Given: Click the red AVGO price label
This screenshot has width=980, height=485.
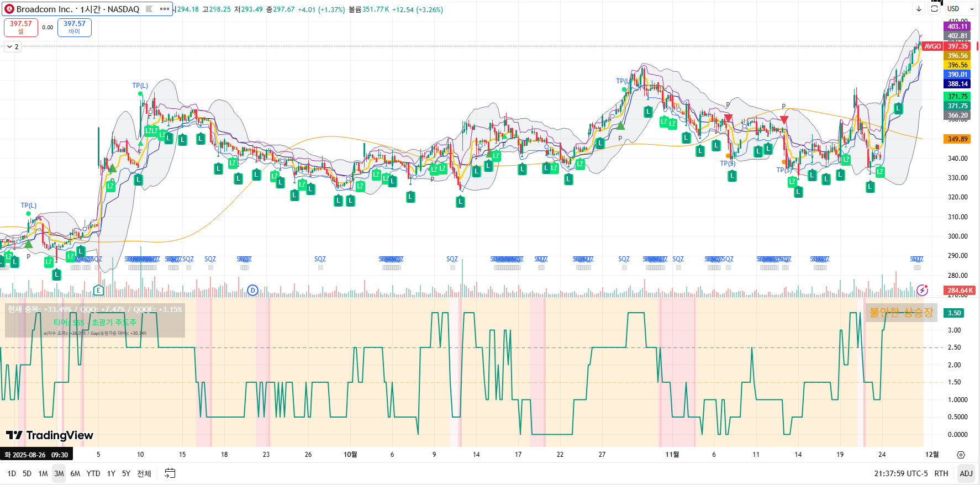Looking at the screenshot, I should pos(932,46).
